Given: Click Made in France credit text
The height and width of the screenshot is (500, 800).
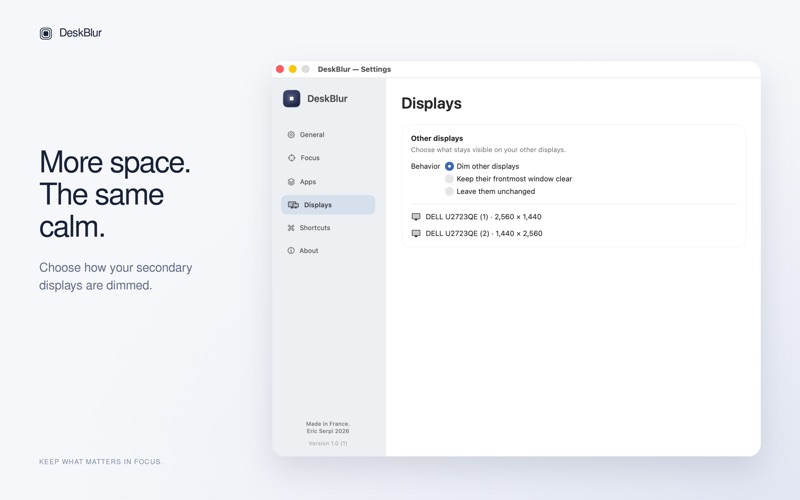Looking at the screenshot, I should [328, 424].
